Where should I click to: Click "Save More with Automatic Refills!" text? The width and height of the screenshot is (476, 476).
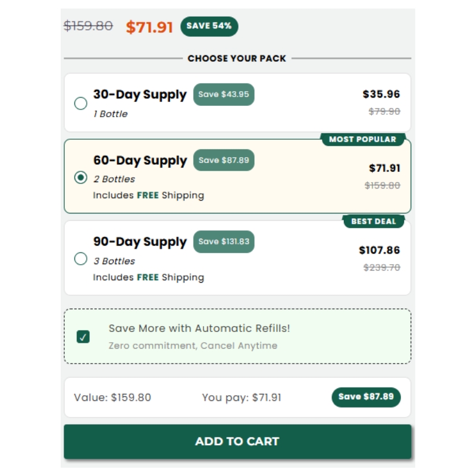point(199,328)
